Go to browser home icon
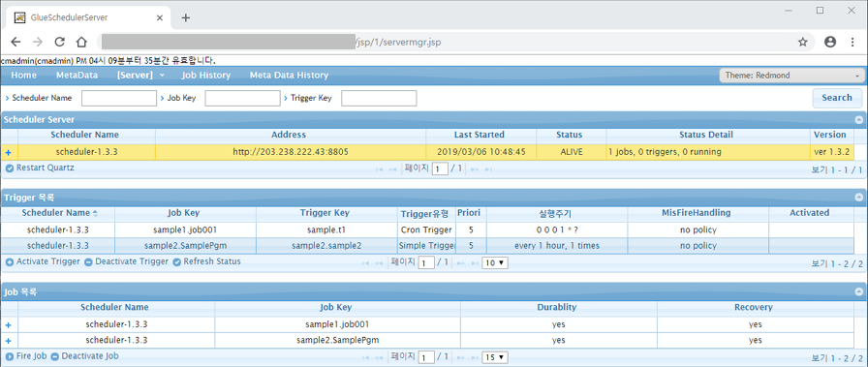The image size is (868, 367). 81,42
